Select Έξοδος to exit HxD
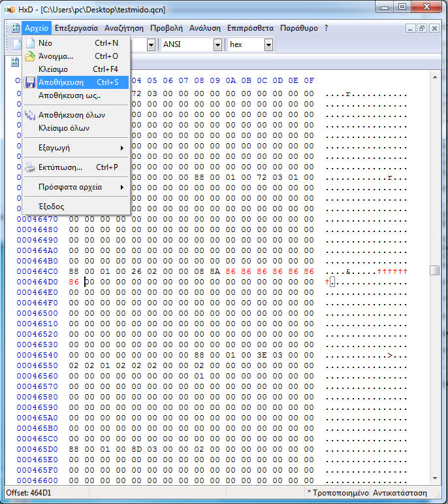The height and width of the screenshot is (504, 448). [51, 207]
